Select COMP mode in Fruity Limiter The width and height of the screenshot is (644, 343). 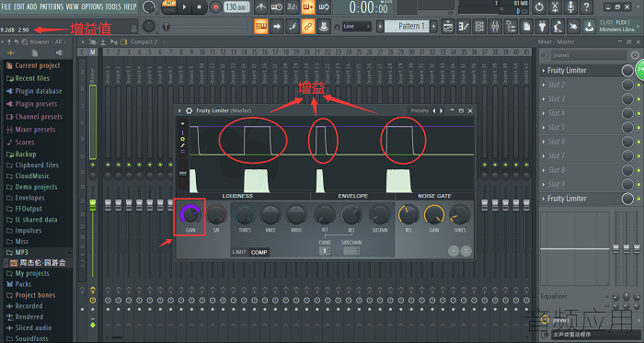click(259, 252)
